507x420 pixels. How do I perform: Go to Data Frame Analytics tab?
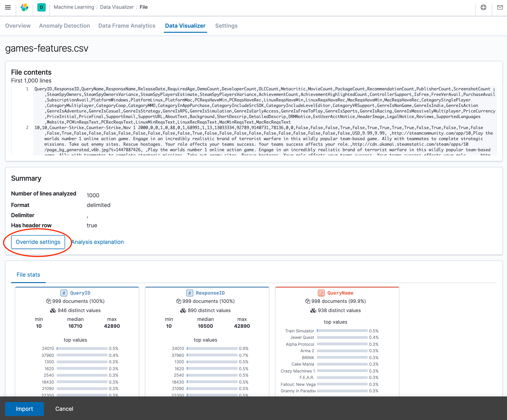[x=127, y=26]
